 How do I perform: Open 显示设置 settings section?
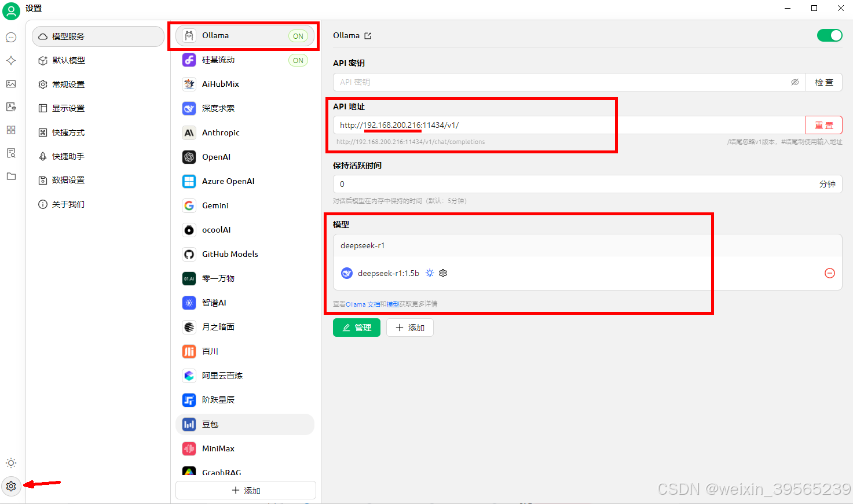pos(98,109)
